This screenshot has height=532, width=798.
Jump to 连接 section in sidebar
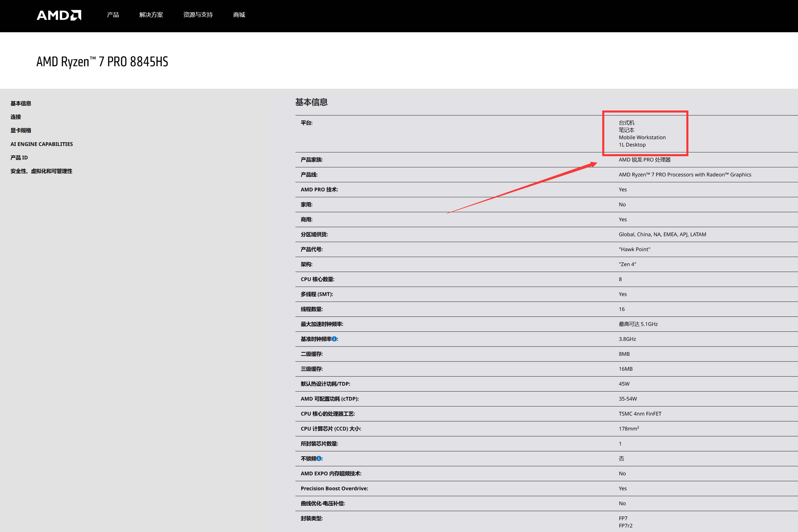[x=16, y=117]
